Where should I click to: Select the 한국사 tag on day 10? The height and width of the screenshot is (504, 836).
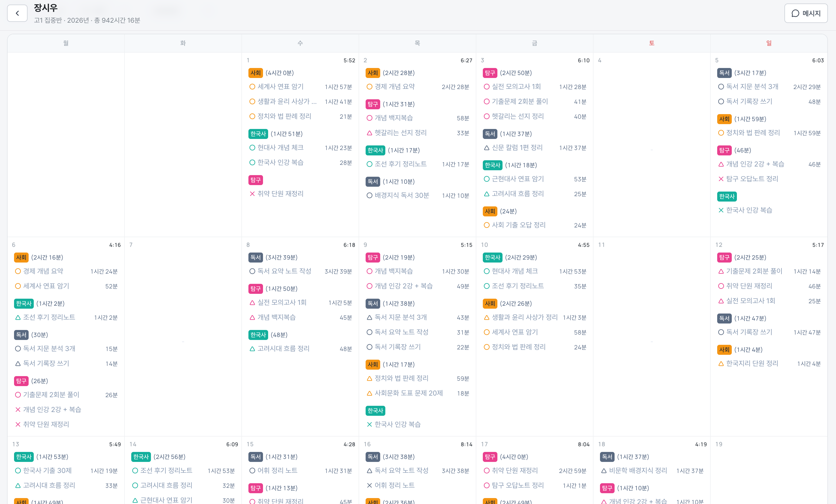[x=492, y=257]
